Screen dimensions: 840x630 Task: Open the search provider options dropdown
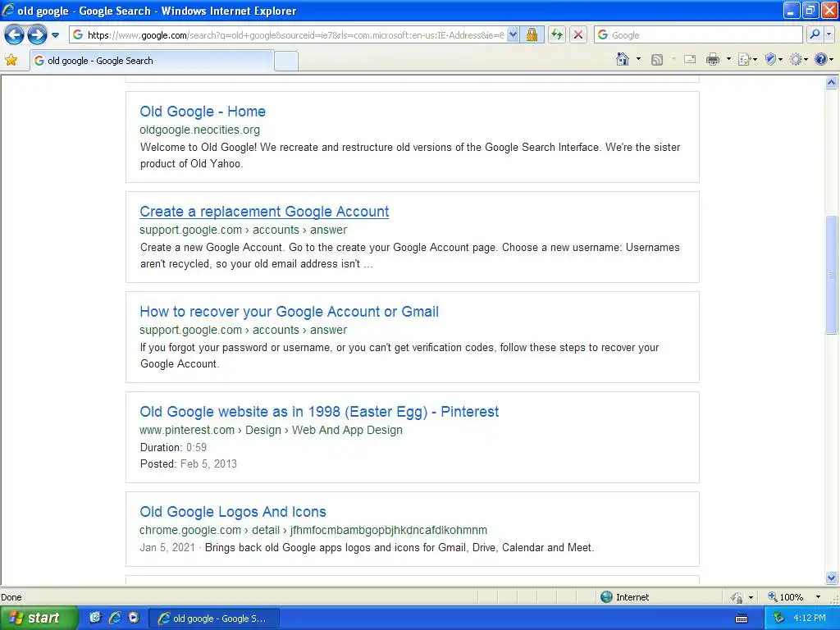click(829, 34)
